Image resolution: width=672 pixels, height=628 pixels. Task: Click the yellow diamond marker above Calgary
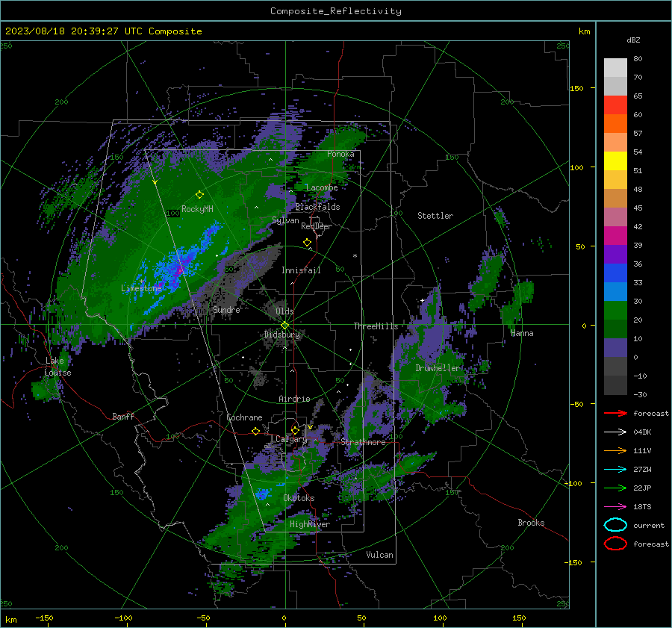pos(295,430)
